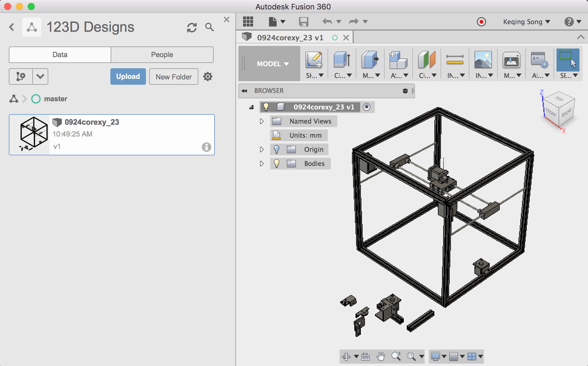Click the Inspect measure tool icon

(455, 61)
